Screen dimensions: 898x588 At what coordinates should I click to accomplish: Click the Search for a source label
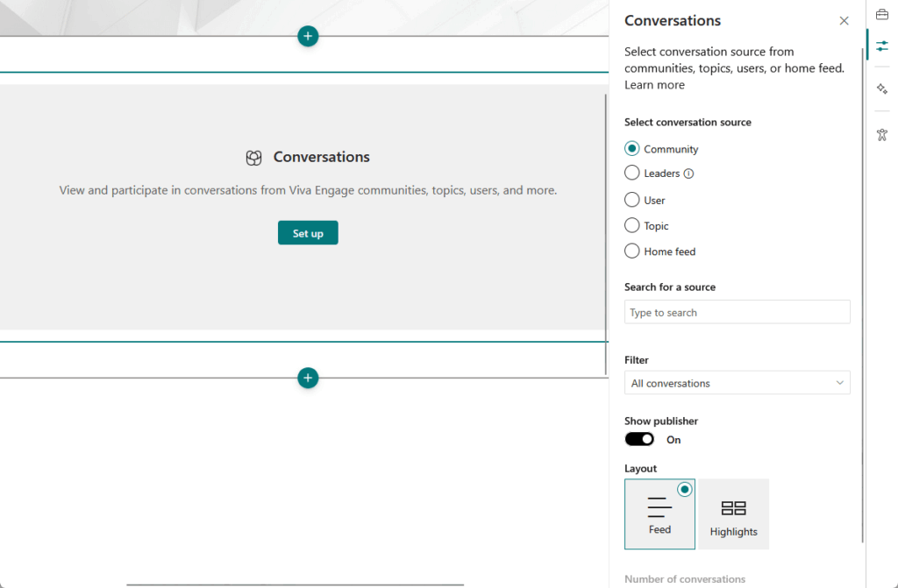click(669, 287)
